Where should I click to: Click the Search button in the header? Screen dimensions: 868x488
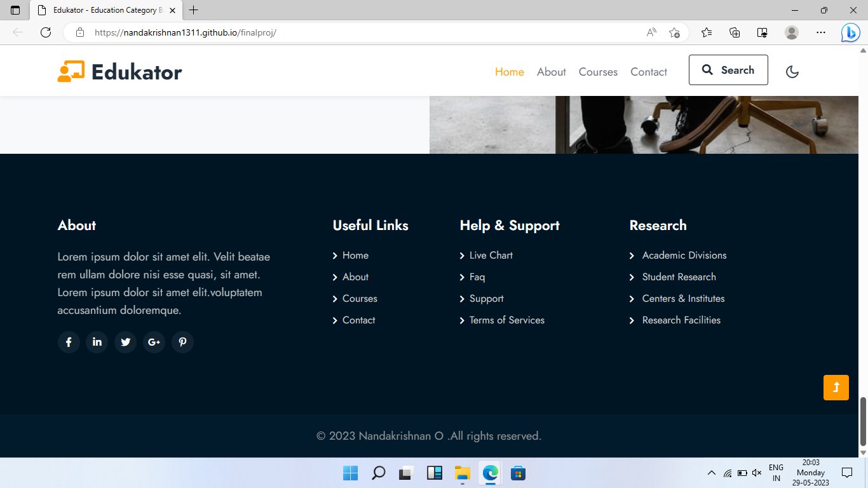tap(728, 70)
